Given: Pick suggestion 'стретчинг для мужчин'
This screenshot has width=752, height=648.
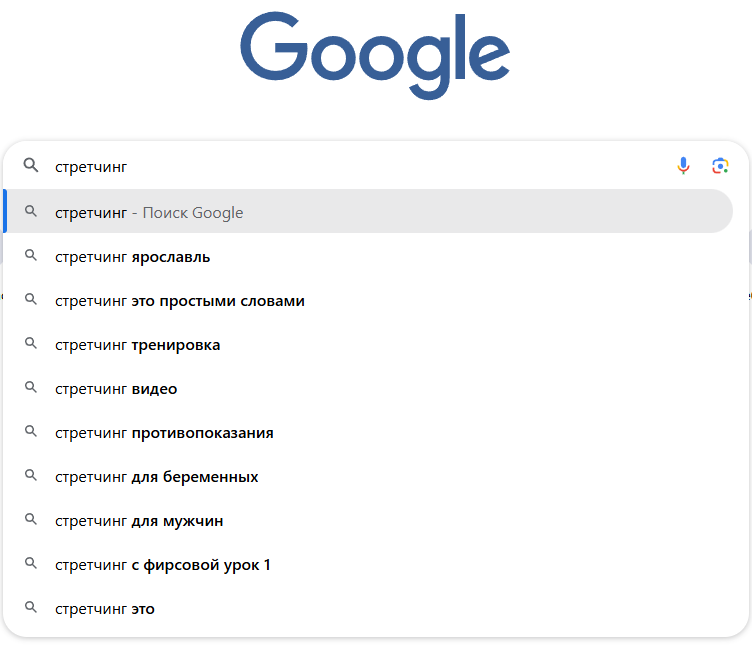Looking at the screenshot, I should point(139,521).
